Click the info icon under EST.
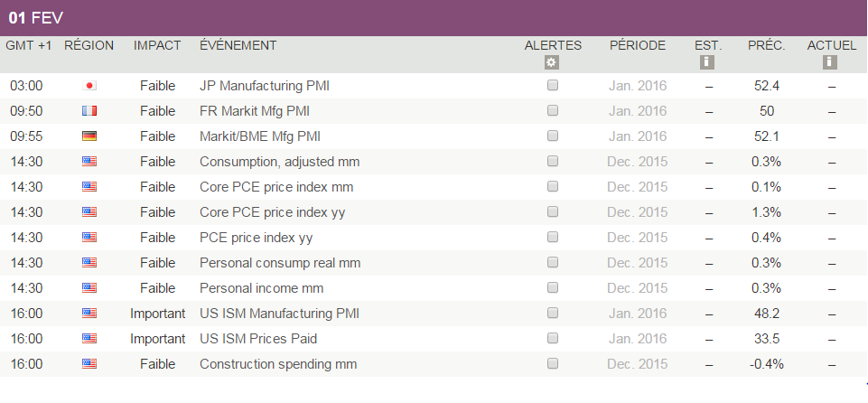 point(708,62)
